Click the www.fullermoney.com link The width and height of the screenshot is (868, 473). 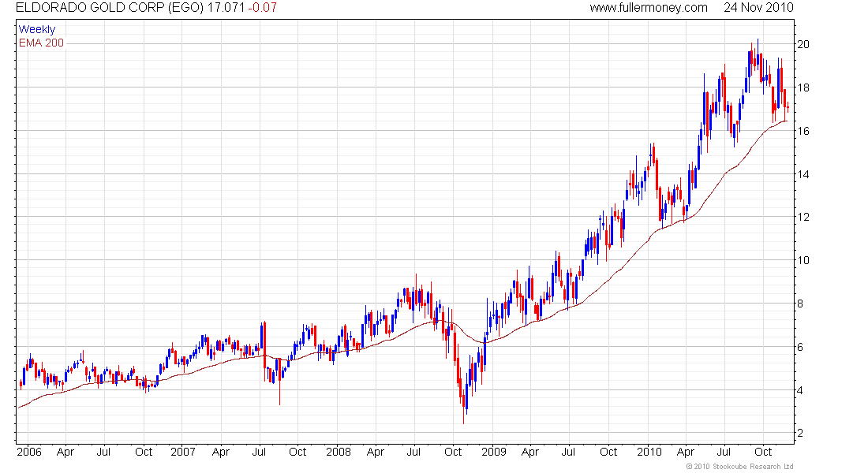(x=648, y=8)
